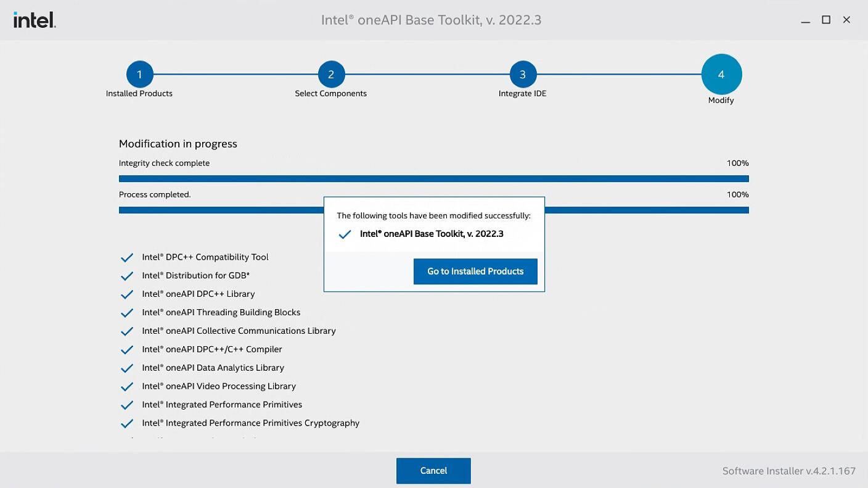Click 'Software Installer v.4.2.1.167' text
Screen dimensions: 868x488
pyautogui.click(x=789, y=471)
